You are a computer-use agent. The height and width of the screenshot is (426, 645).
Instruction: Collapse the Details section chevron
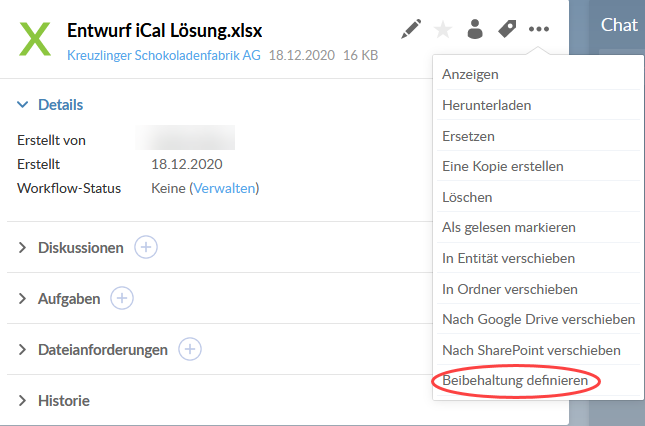pos(23,105)
